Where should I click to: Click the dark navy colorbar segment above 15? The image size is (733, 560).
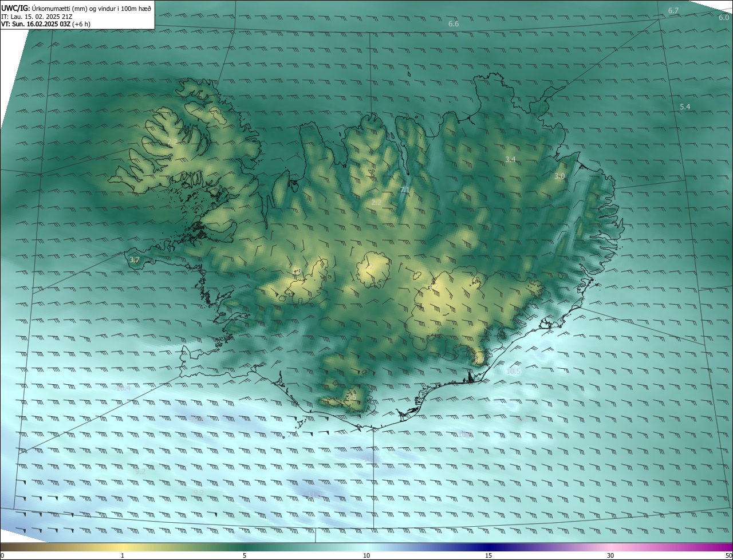click(x=488, y=547)
